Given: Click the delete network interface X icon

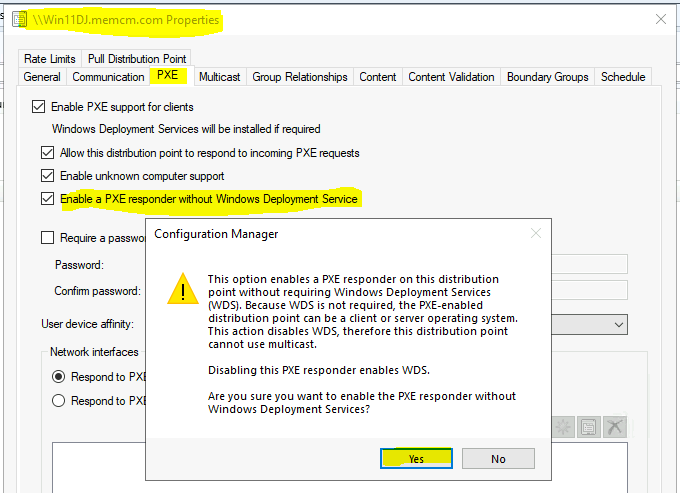Looking at the screenshot, I should pos(615,427).
